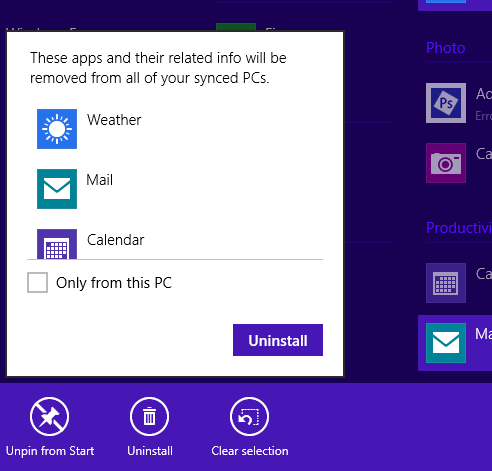Click the trash can Uninstall icon
The width and height of the screenshot is (492, 471).
pyautogui.click(x=149, y=417)
